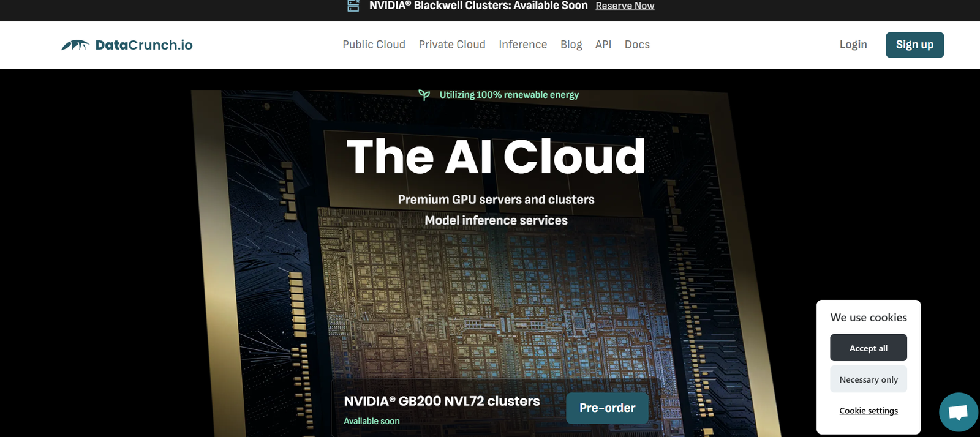Screen dimensions: 980x437
Task: Follow the Reserve Now link
Action: pyautogui.click(x=625, y=6)
